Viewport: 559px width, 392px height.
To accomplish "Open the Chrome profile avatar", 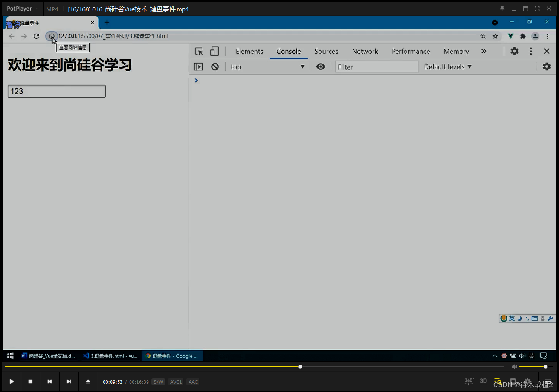I will pos(535,36).
